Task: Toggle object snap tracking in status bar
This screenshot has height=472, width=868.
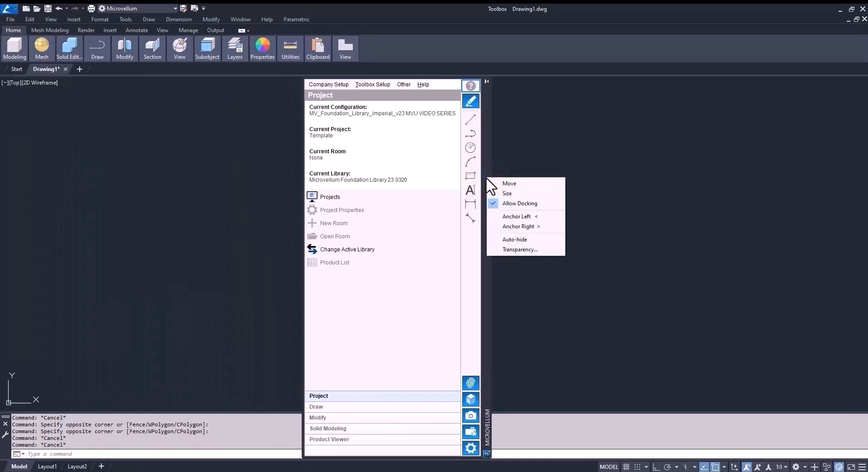Action: point(704,467)
